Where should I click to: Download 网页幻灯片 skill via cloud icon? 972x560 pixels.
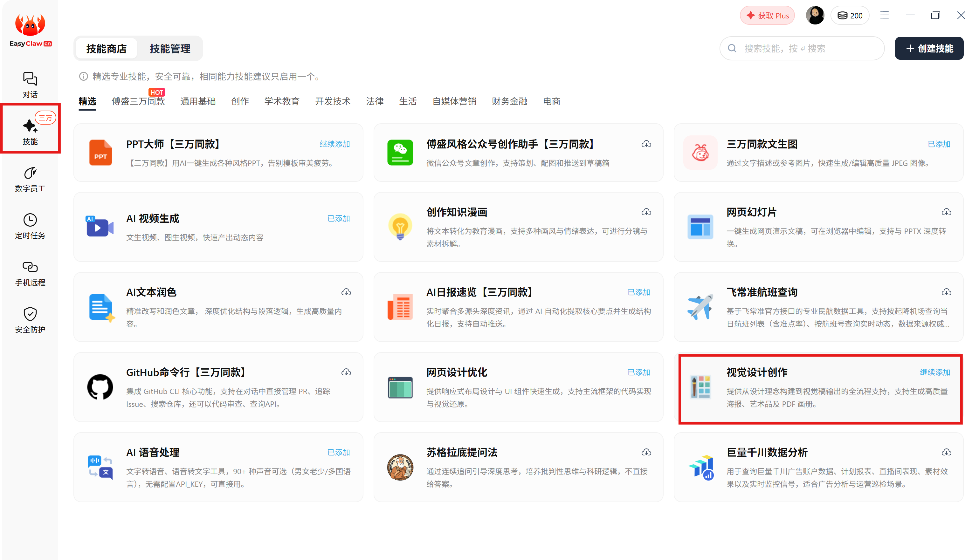946,212
